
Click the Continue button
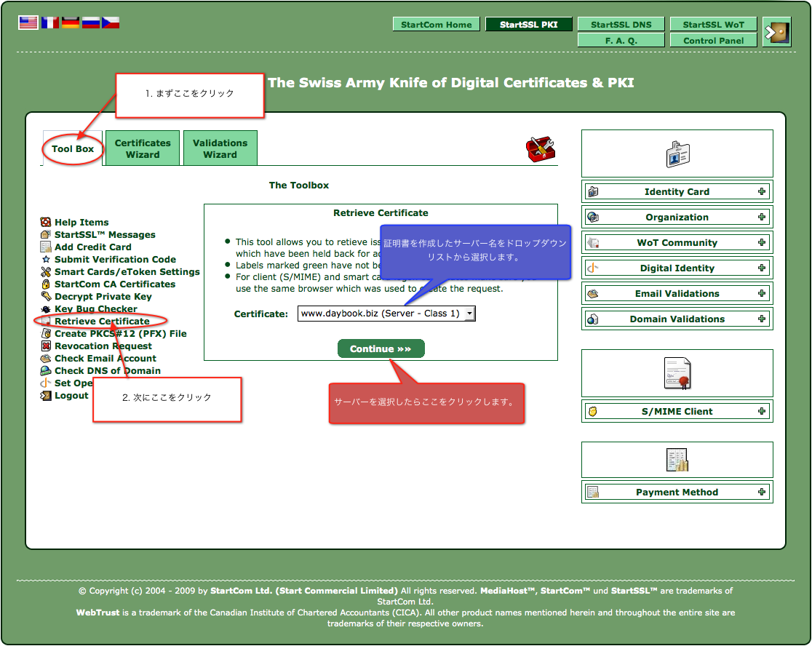[x=381, y=349]
